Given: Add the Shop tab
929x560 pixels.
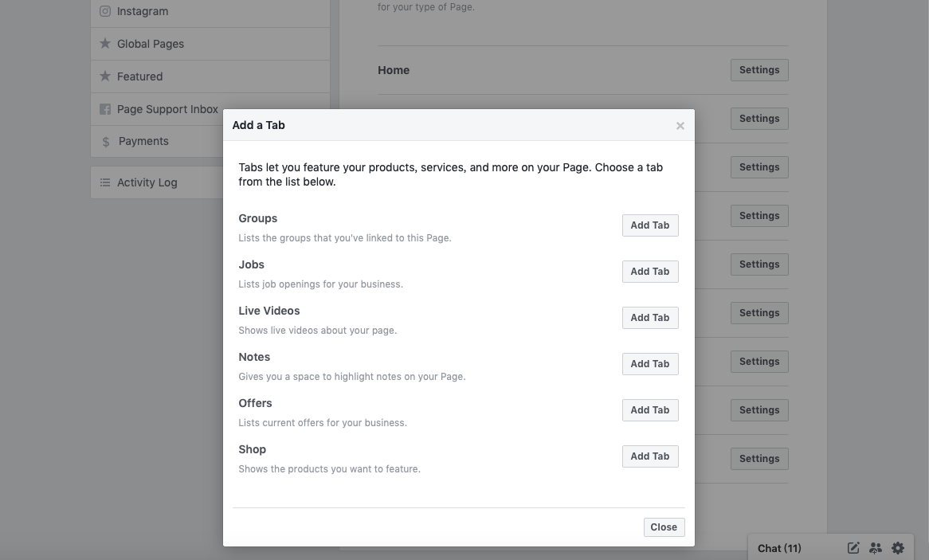Looking at the screenshot, I should (x=650, y=456).
